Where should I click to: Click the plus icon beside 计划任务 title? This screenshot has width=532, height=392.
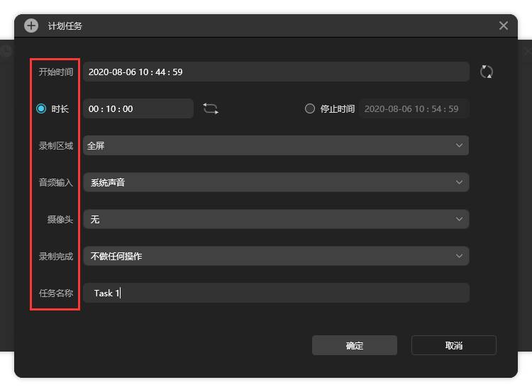[x=31, y=26]
